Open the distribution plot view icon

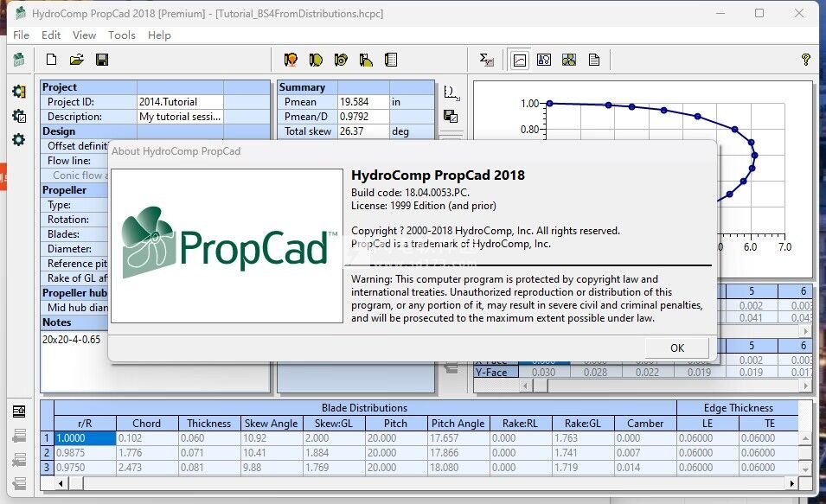520,60
